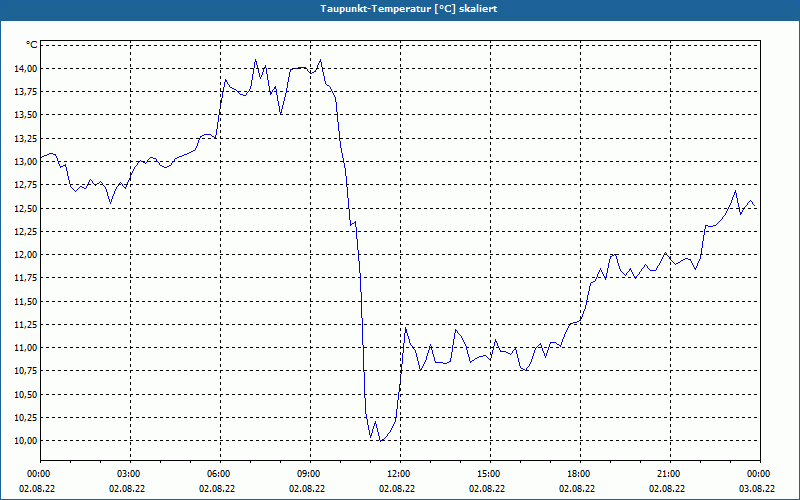Click the 12,50 y-axis label
This screenshot has height=500, width=800.
26,208
